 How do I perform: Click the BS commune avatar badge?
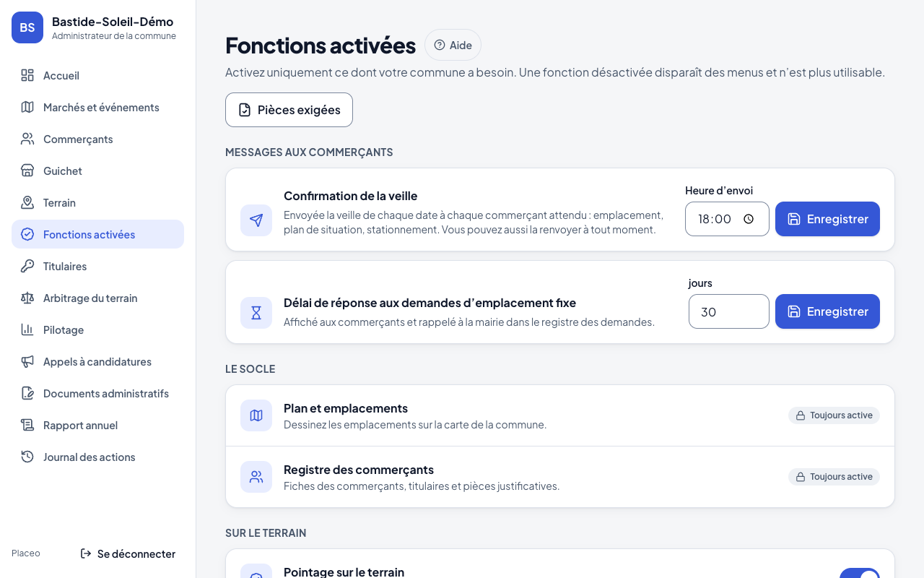[x=27, y=27]
